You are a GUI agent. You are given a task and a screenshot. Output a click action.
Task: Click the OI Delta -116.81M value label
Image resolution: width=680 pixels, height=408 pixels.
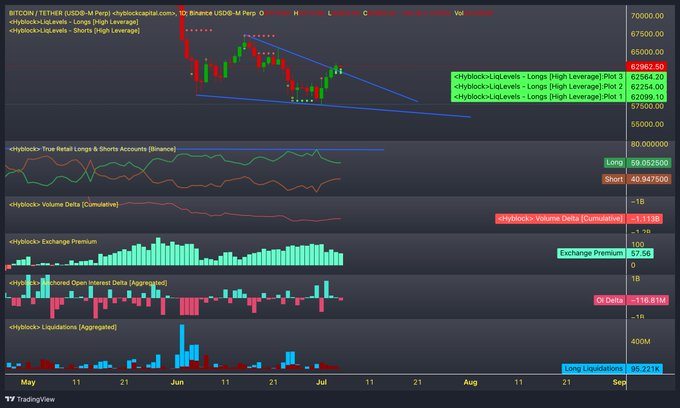(631, 300)
